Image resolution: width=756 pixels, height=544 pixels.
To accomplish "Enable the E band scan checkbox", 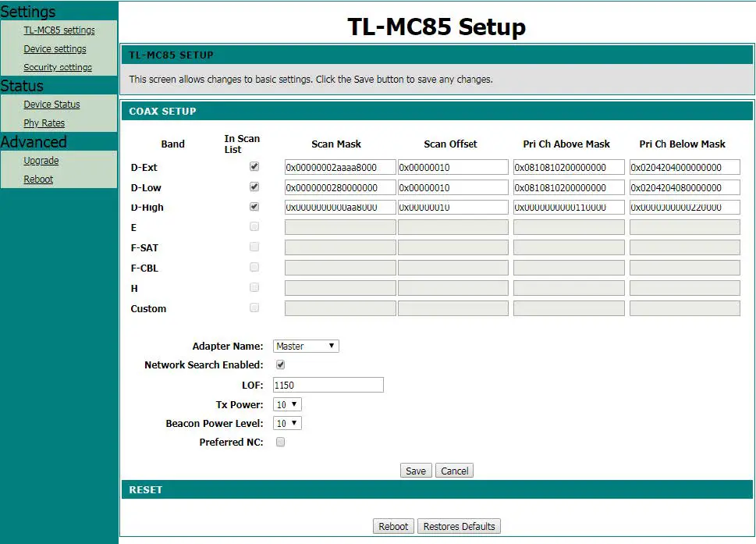I will pos(254,226).
